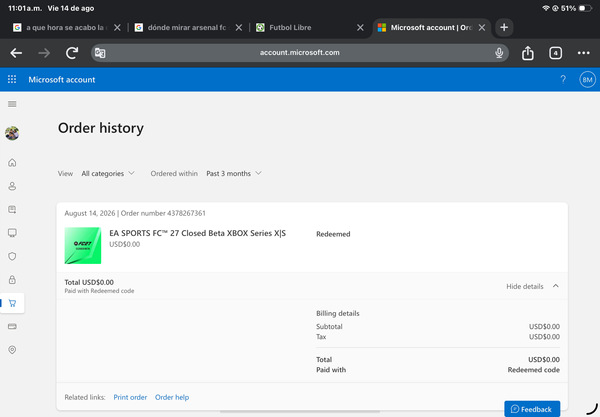Open Payment options card icon in sidebar
The image size is (600, 417).
pos(12,326)
